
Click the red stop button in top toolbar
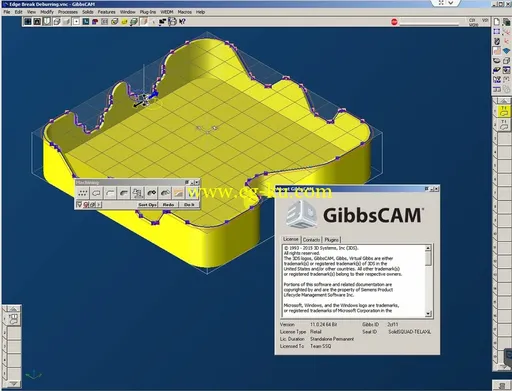click(394, 22)
